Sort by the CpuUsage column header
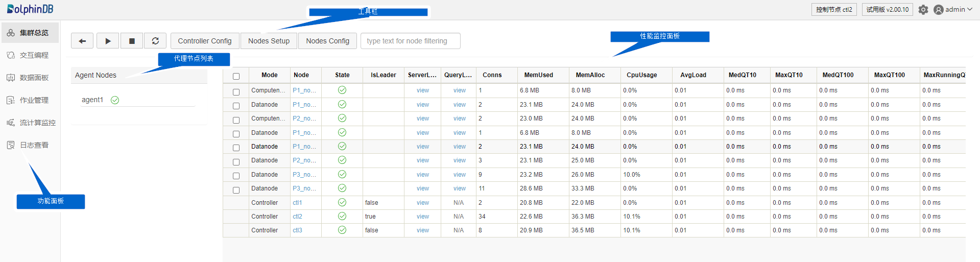The width and height of the screenshot is (980, 262). [641, 75]
